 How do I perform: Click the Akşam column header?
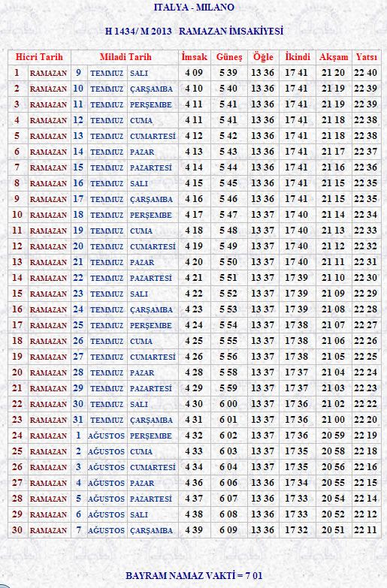click(334, 57)
